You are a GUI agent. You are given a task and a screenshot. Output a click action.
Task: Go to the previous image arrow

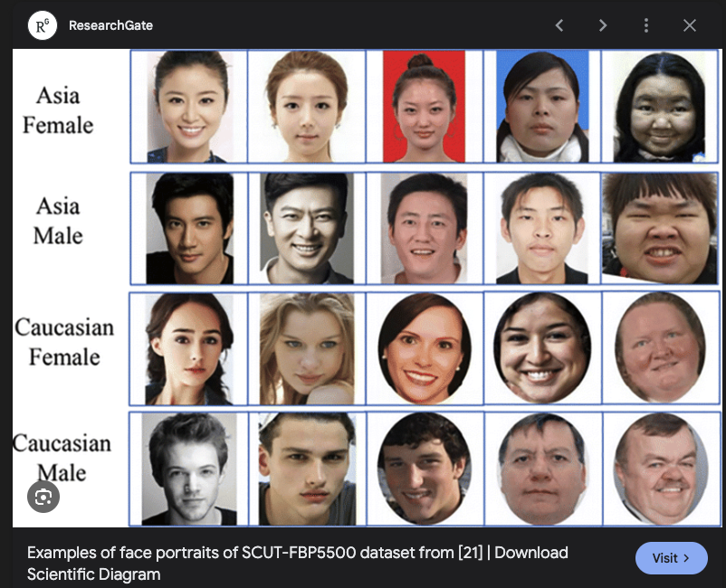coord(559,25)
